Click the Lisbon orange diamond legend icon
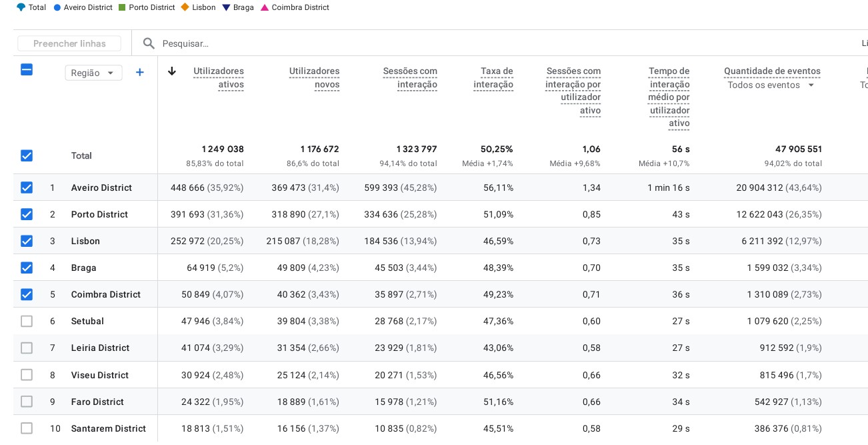The width and height of the screenshot is (868, 445). point(185,7)
